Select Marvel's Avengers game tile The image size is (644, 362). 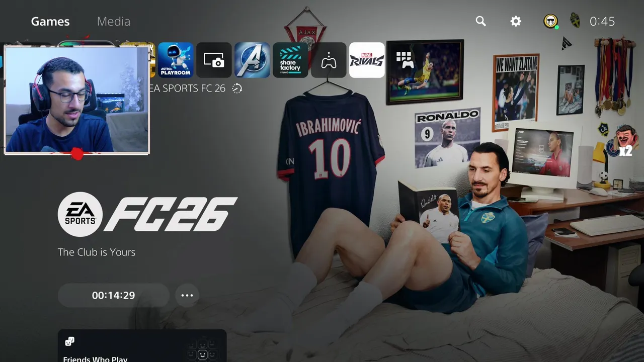[x=252, y=60]
